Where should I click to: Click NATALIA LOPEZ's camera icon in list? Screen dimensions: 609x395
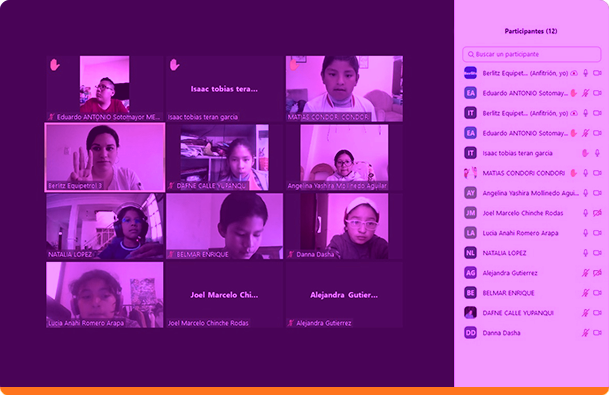597,253
